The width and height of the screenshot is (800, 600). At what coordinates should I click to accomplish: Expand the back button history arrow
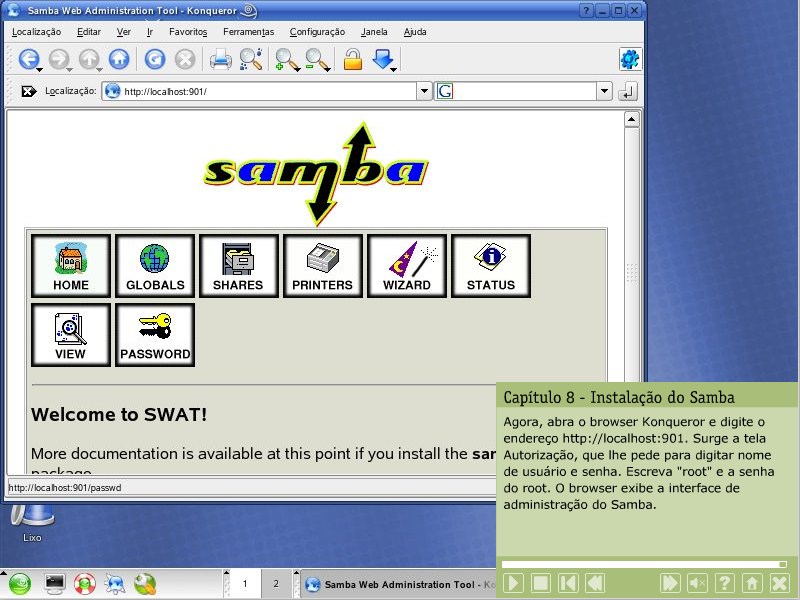pos(39,70)
